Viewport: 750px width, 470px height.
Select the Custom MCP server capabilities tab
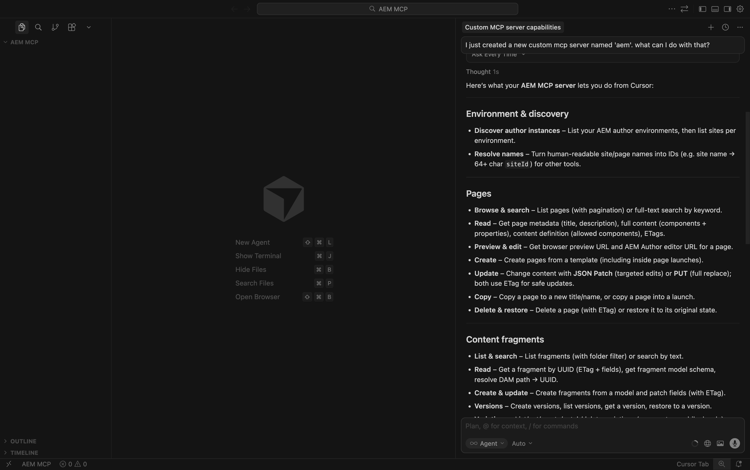click(x=513, y=27)
